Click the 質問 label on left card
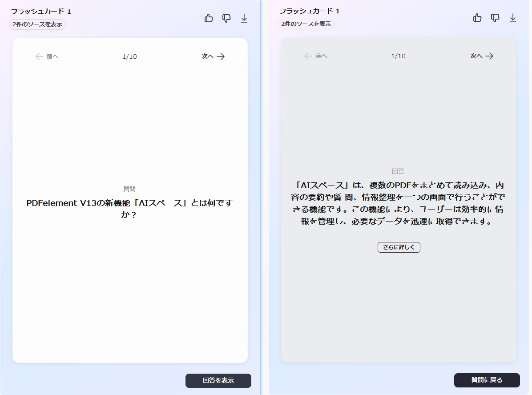The height and width of the screenshot is (395, 532). click(129, 189)
